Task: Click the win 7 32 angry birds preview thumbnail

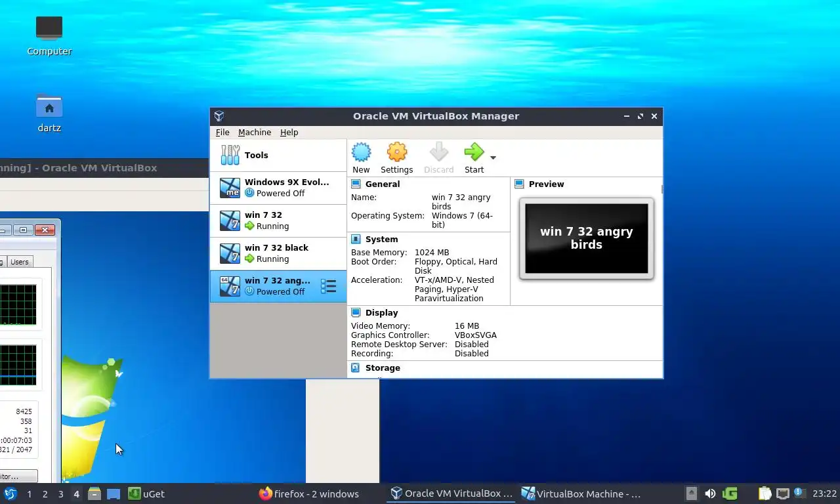Action: (x=587, y=238)
